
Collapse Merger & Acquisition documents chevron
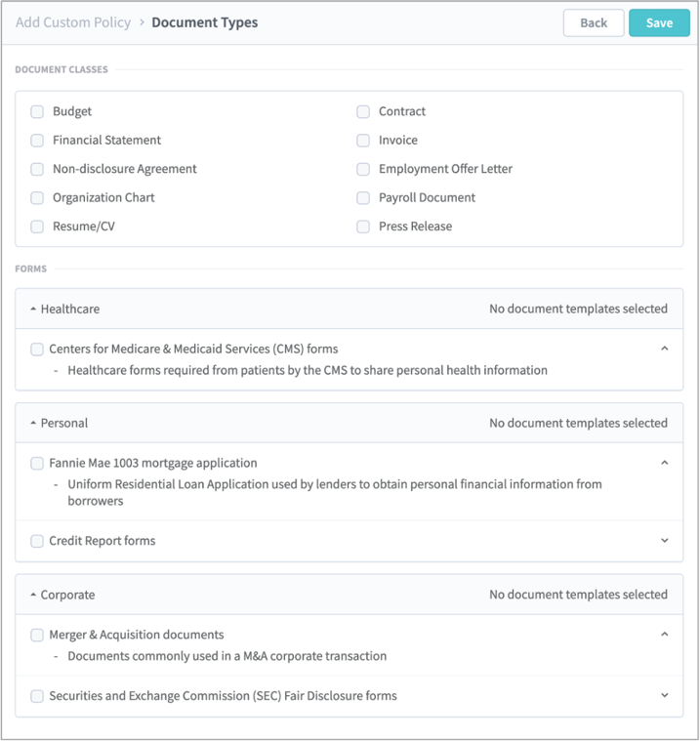point(665,635)
